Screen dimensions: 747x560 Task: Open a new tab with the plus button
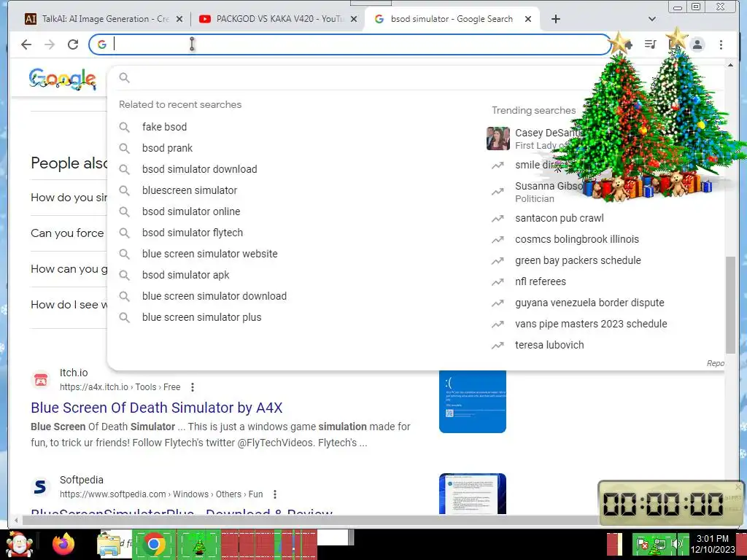555,19
